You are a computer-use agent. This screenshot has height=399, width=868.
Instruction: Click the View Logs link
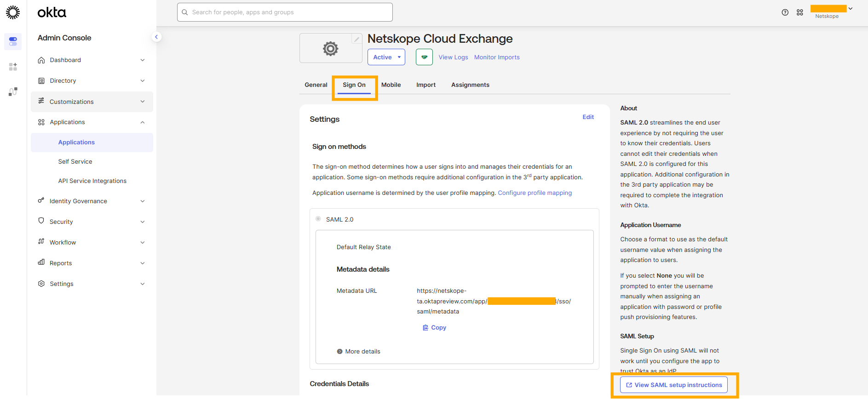[453, 57]
